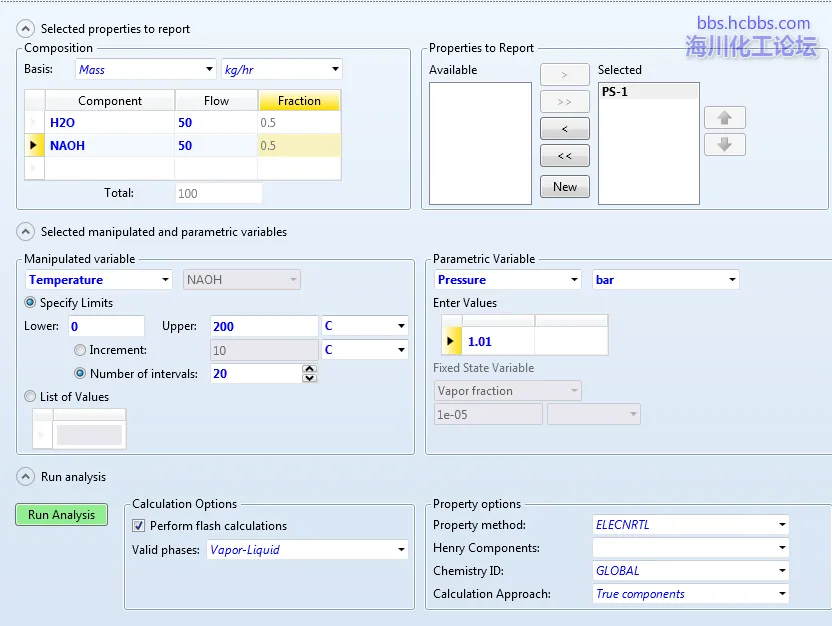Collapse the Selected properties to report section

(24, 29)
